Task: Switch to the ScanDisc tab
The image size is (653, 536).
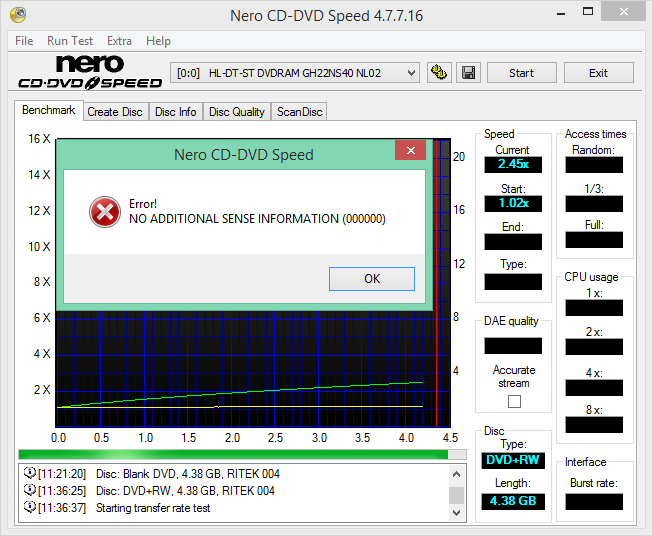Action: pos(299,112)
